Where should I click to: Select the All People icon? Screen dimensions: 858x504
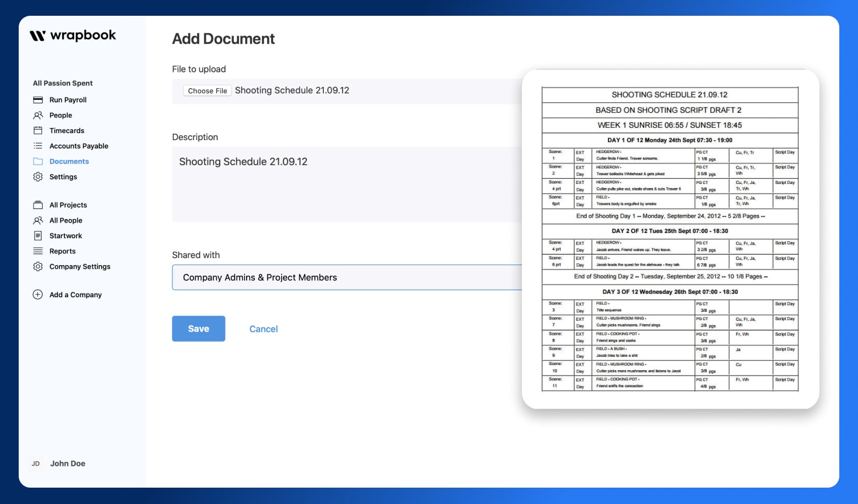click(37, 220)
